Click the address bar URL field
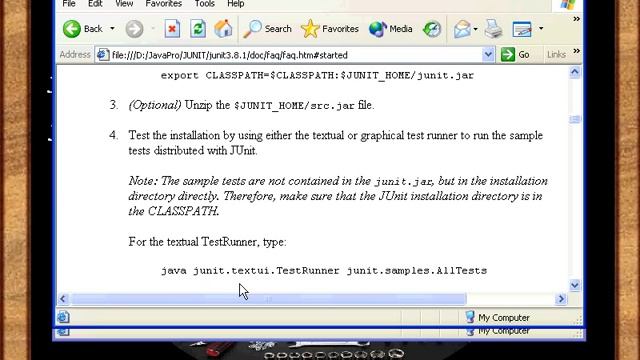The width and height of the screenshot is (640, 360). 295,55
